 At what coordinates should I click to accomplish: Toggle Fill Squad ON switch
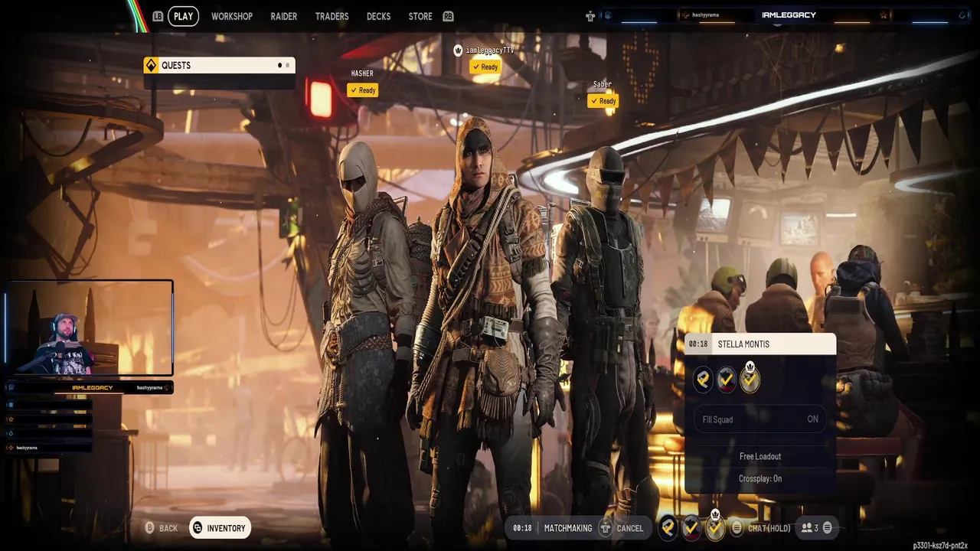(760, 419)
